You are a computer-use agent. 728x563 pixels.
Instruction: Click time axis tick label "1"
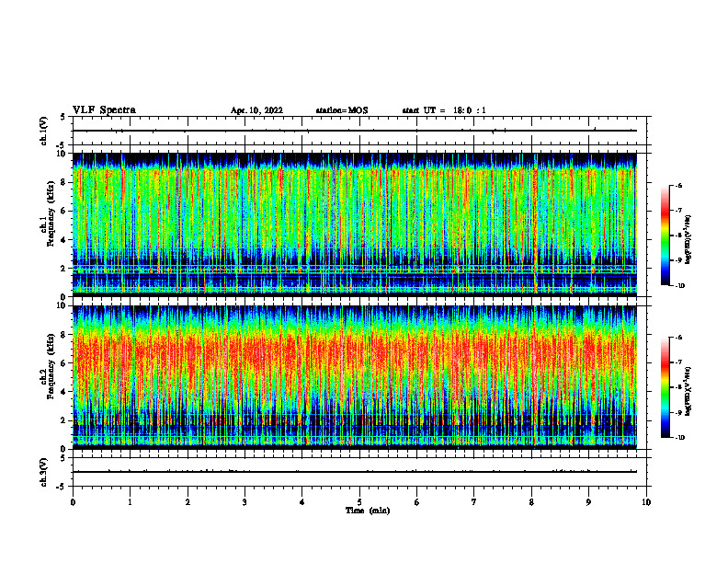click(x=131, y=502)
